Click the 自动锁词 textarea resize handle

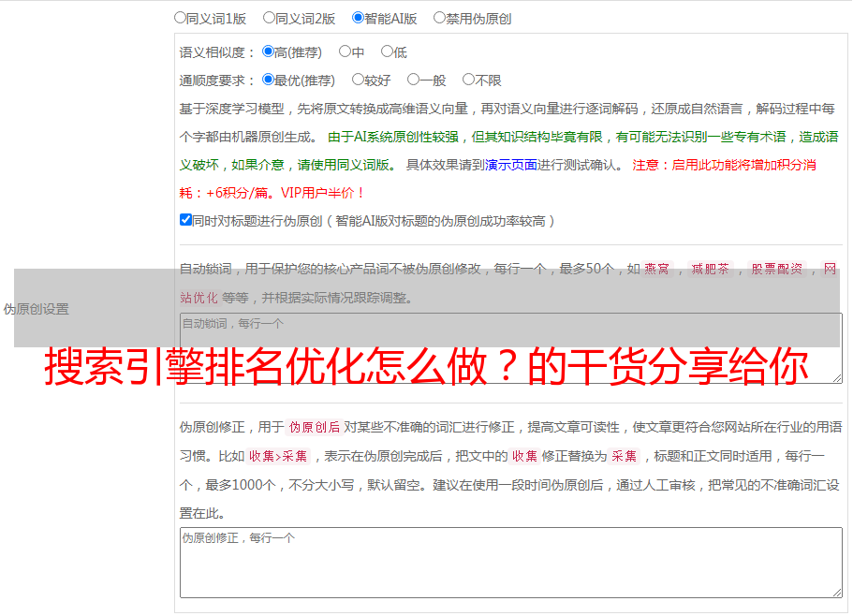click(837, 378)
